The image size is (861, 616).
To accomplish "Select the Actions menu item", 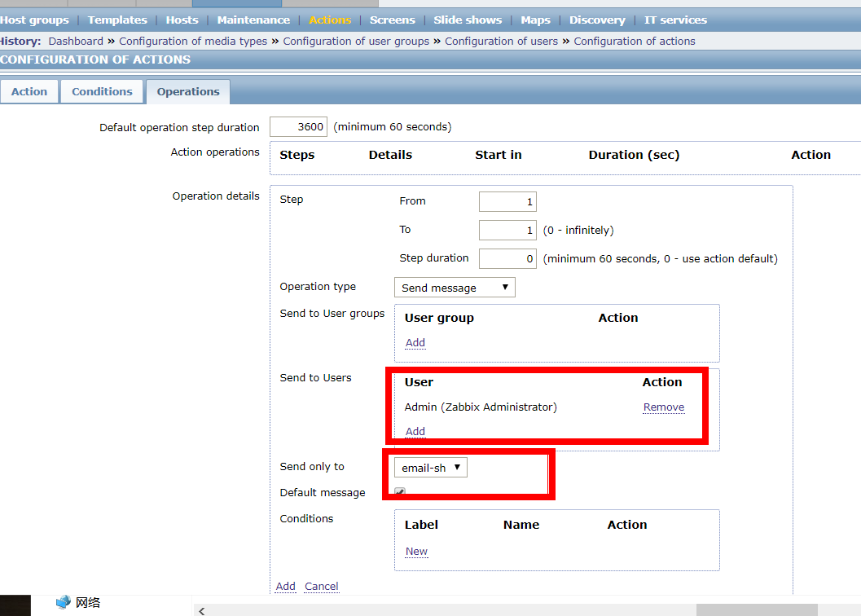I will (x=330, y=20).
